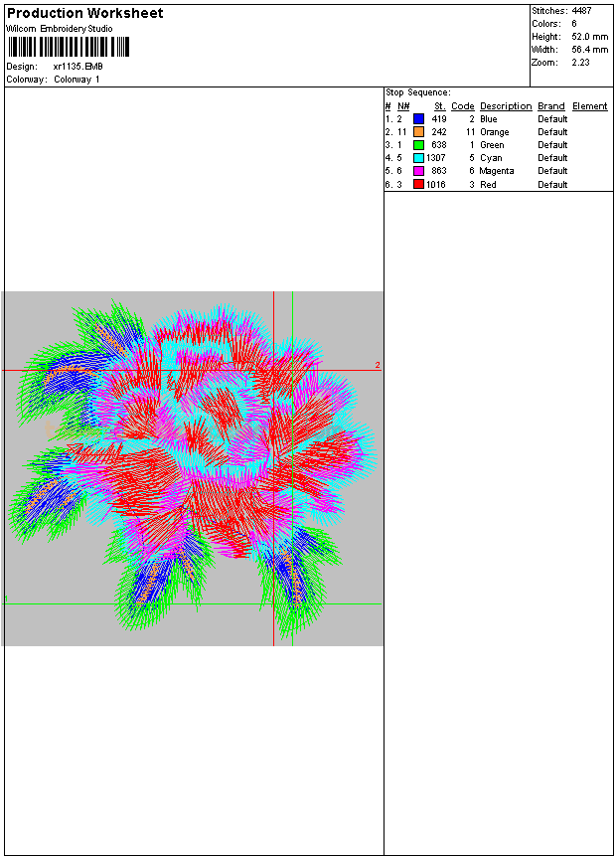Click stitch count '638' in Green row
The image size is (616, 856).
[x=439, y=145]
